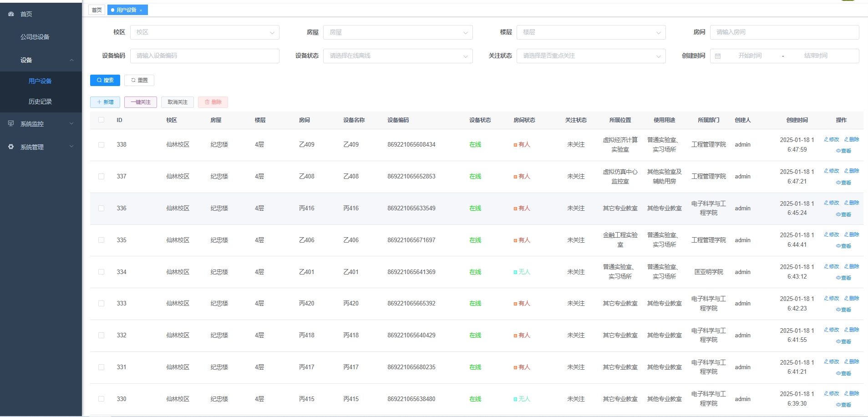Expand the 系统管理 sidebar menu chevron

pos(71,147)
